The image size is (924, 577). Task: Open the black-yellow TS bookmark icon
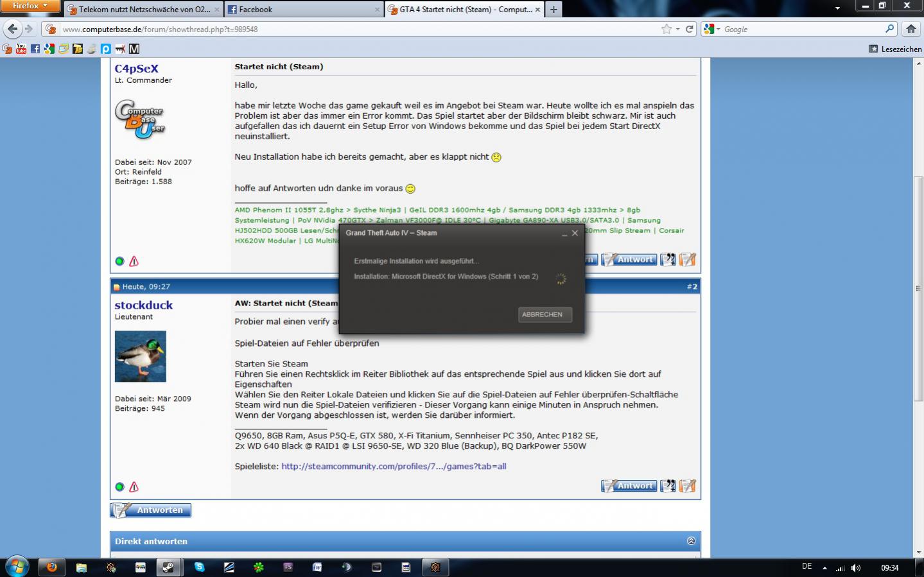(x=78, y=49)
